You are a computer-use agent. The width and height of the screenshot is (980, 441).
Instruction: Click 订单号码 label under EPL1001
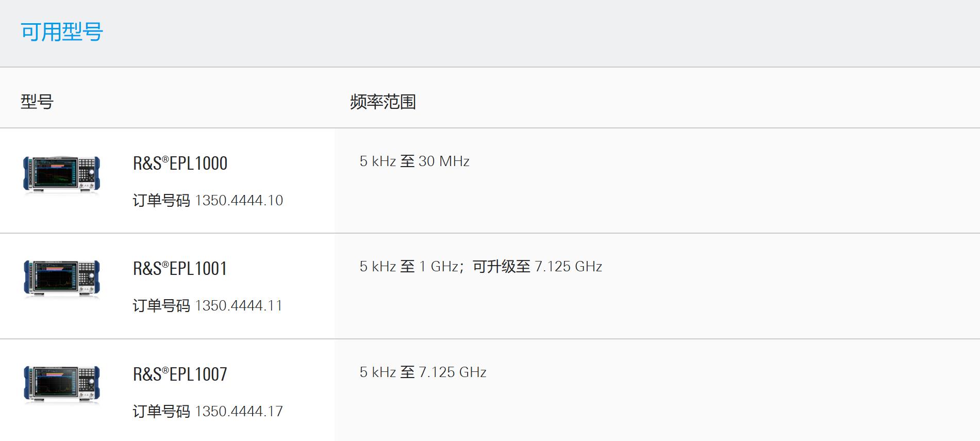pyautogui.click(x=161, y=305)
